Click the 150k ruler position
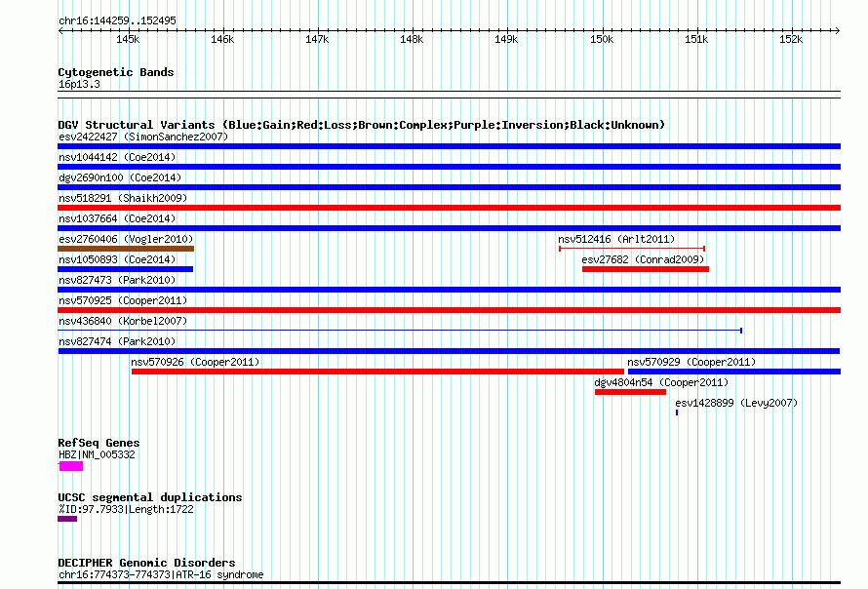 [x=602, y=40]
